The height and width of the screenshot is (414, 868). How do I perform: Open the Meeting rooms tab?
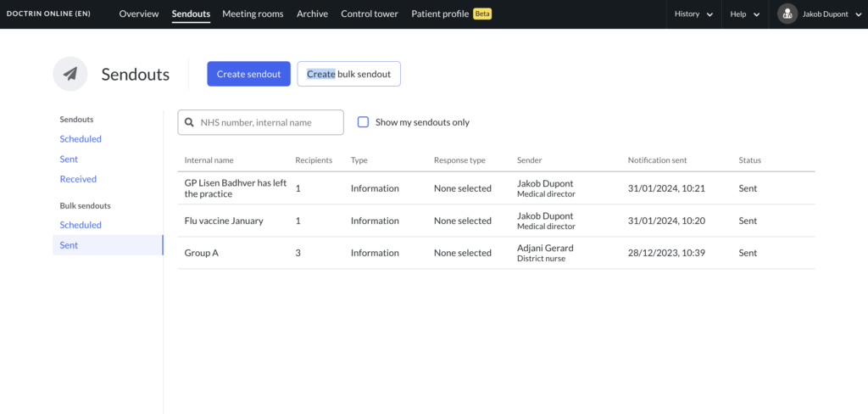[x=253, y=14]
